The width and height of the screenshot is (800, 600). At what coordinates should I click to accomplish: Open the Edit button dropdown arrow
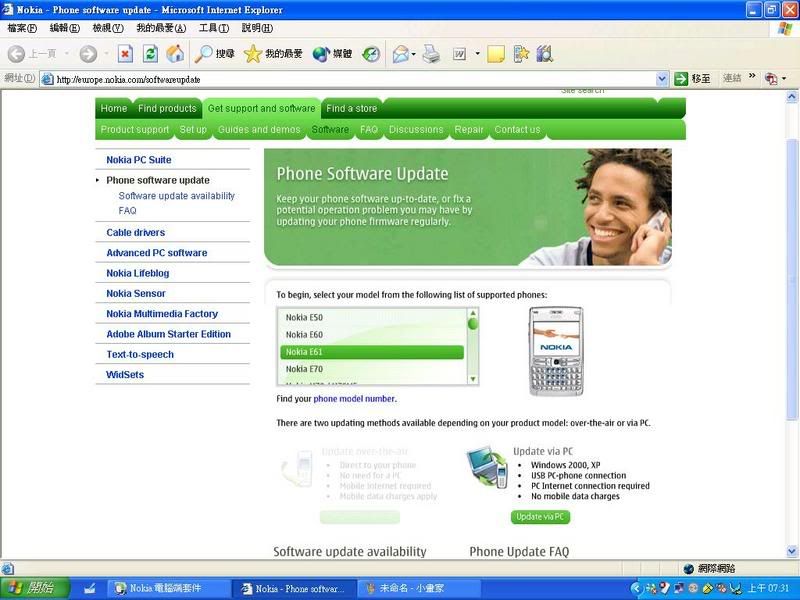pos(478,54)
